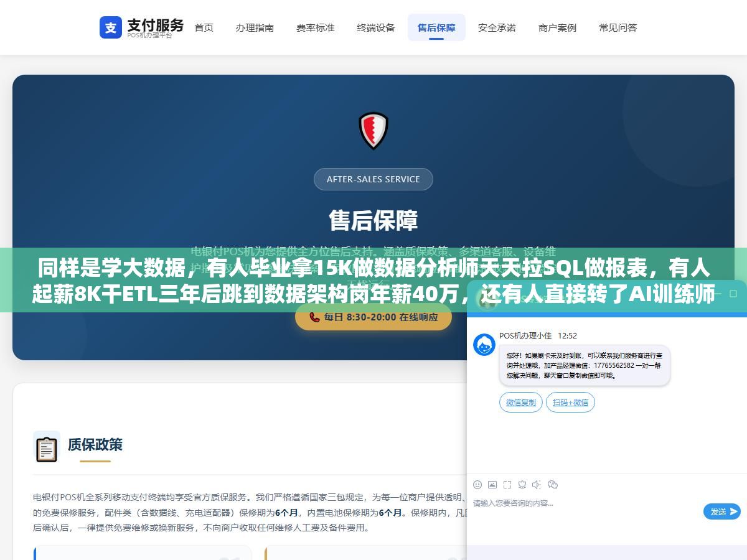Image resolution: width=747 pixels, height=560 pixels.
Task: Click the 售后保障 hero heading
Action: click(x=374, y=220)
